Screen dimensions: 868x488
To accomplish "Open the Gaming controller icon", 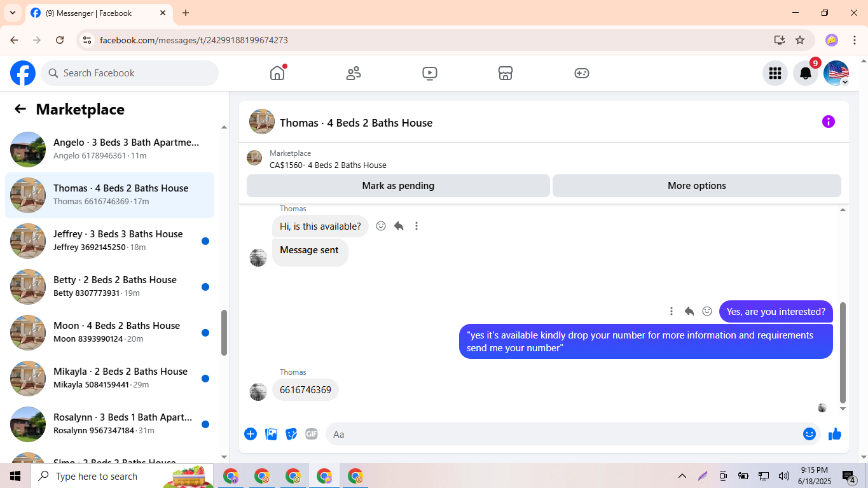I will click(582, 73).
